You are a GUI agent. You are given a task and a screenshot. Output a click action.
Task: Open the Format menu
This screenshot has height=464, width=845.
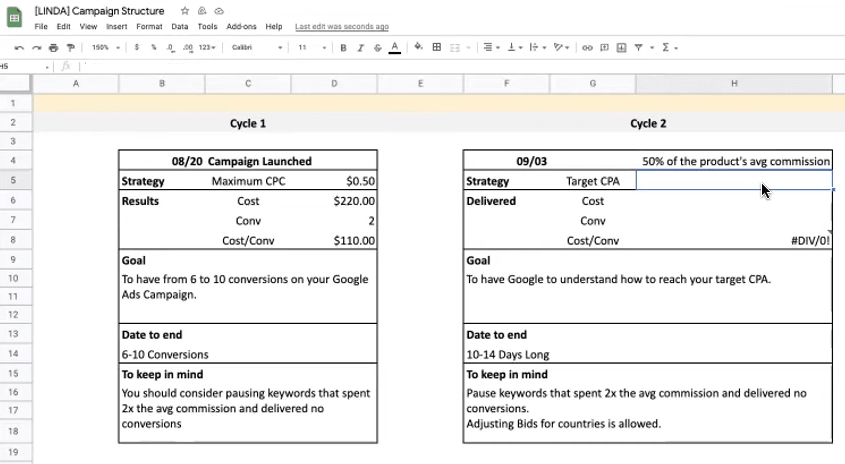(x=149, y=26)
